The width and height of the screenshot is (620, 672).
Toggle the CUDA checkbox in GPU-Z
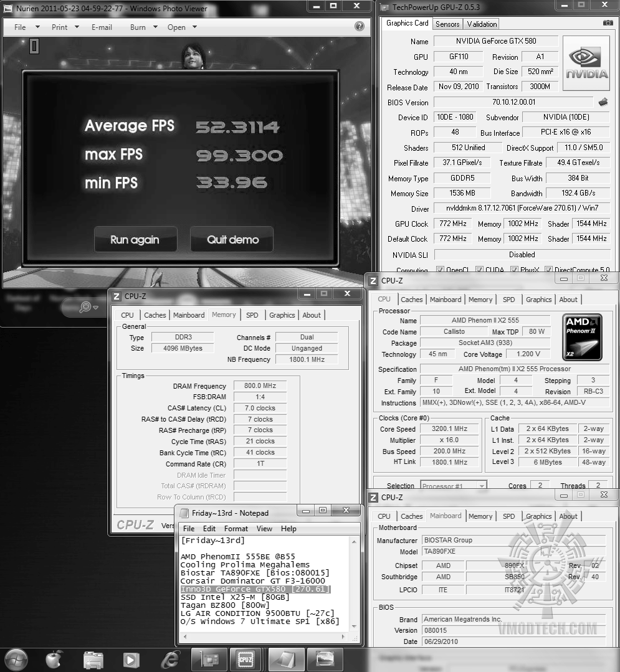pyautogui.click(x=479, y=270)
